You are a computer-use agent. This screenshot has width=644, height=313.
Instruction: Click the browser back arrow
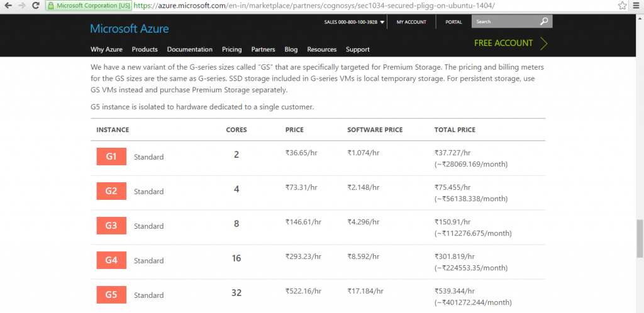click(8, 6)
